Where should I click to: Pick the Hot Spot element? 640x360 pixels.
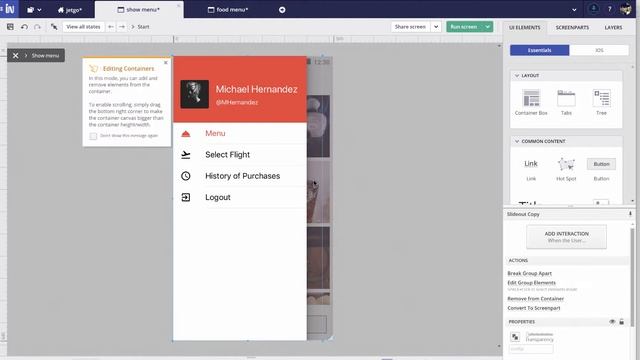coord(566,169)
